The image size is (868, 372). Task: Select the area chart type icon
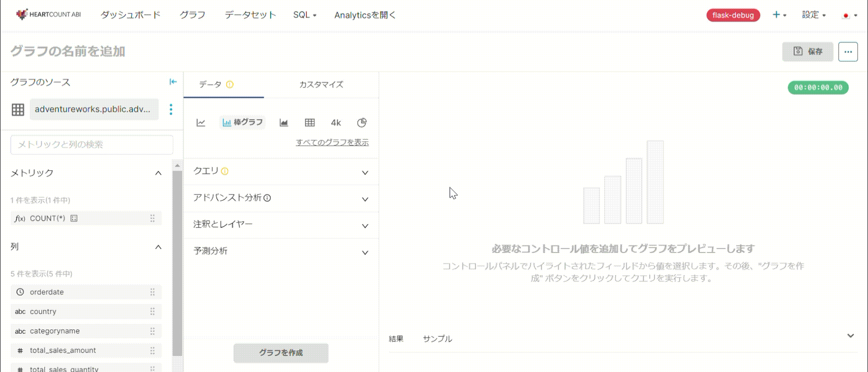pyautogui.click(x=284, y=123)
